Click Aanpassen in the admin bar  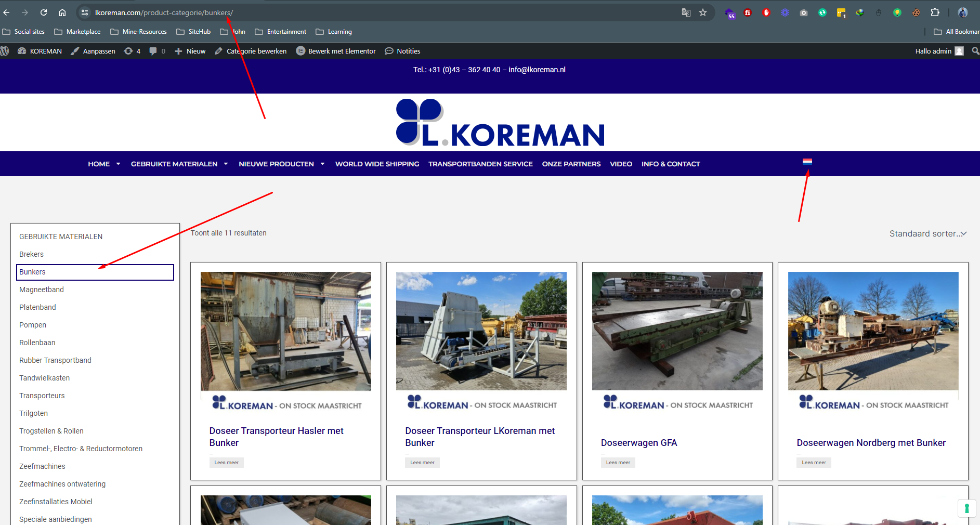tap(93, 51)
